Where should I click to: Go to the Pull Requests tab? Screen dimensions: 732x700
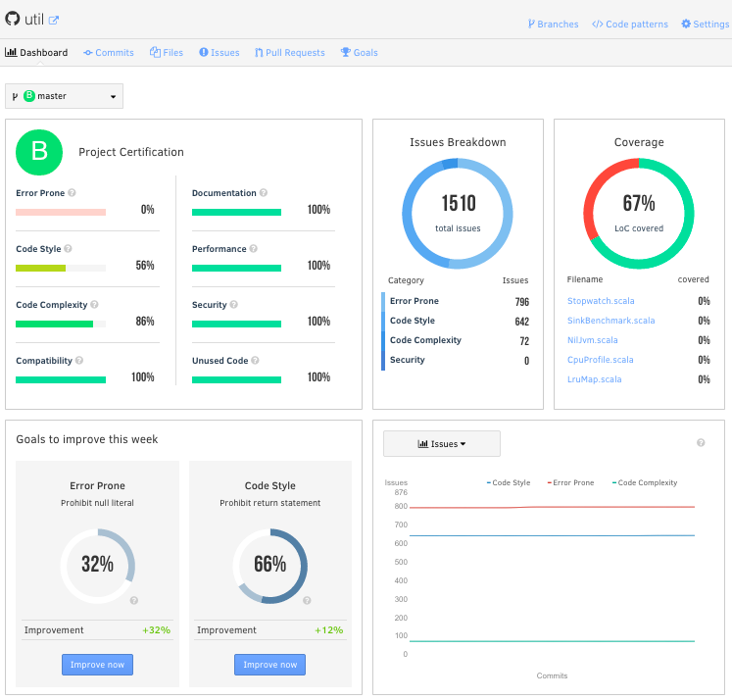click(289, 53)
